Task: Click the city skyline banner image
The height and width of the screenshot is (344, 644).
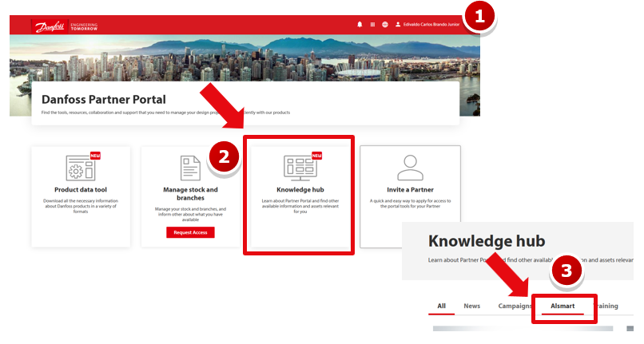Action: pos(244,57)
